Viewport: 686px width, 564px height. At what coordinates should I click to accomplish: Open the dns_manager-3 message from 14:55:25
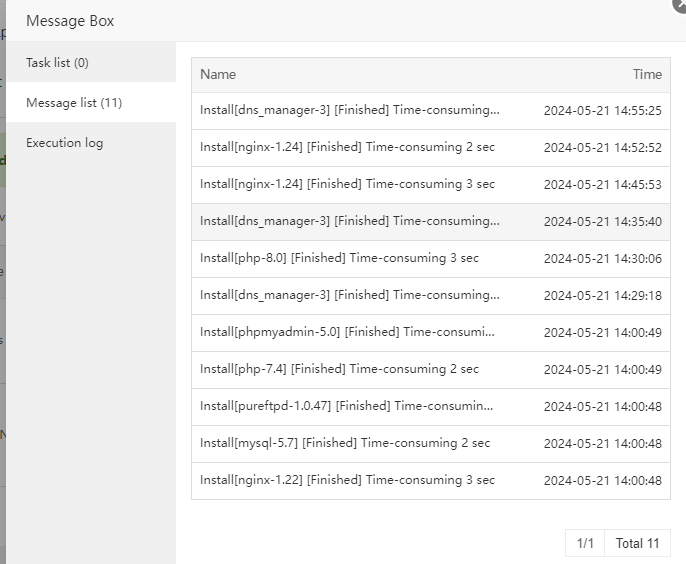(349, 110)
